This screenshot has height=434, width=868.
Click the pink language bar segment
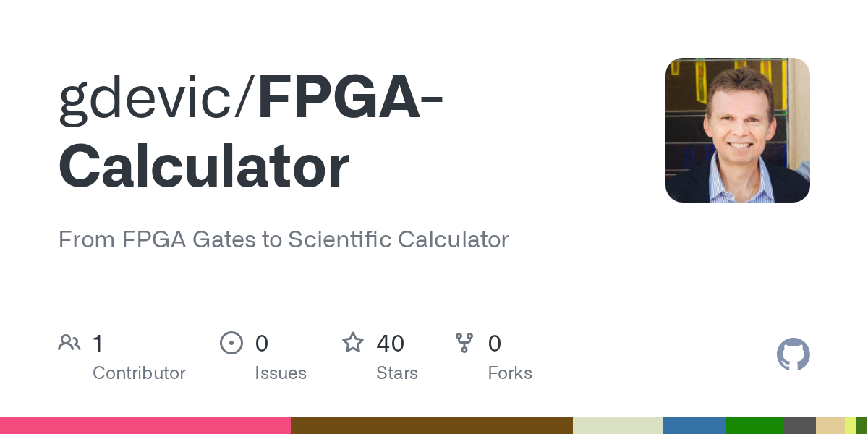145,425
